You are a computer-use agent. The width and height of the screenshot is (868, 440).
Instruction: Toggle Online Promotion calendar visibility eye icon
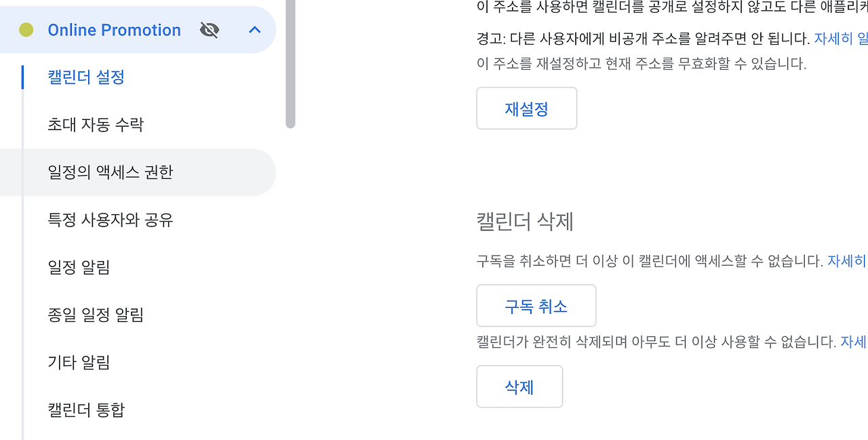[x=210, y=30]
